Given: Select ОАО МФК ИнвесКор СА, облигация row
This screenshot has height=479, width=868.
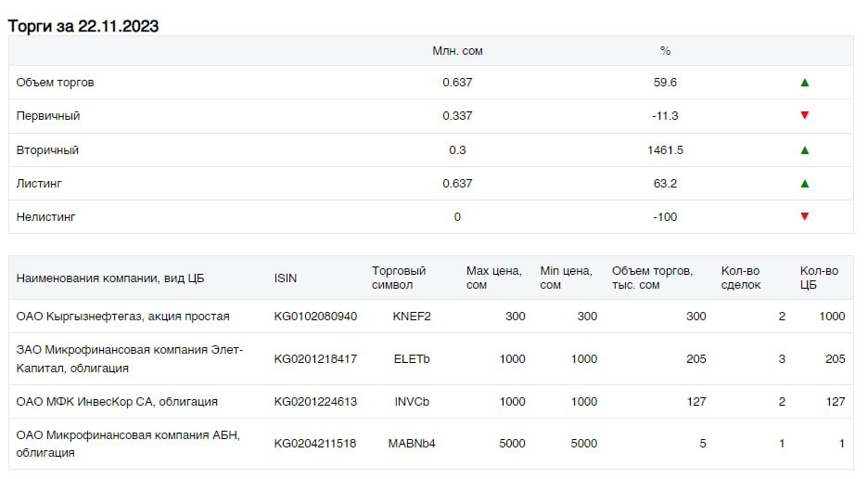Looking at the screenshot, I should [x=430, y=402].
